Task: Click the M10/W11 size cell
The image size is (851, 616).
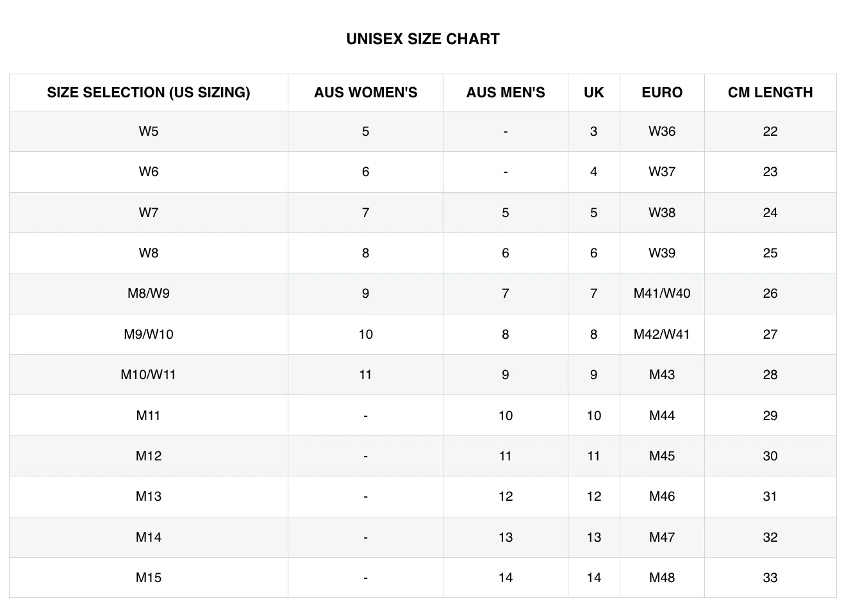Action: click(148, 375)
